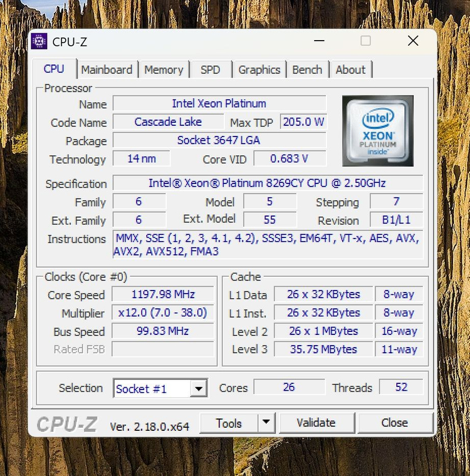Click the Socket 3647 LGA package value
The height and width of the screenshot is (476, 470).
[x=219, y=140]
